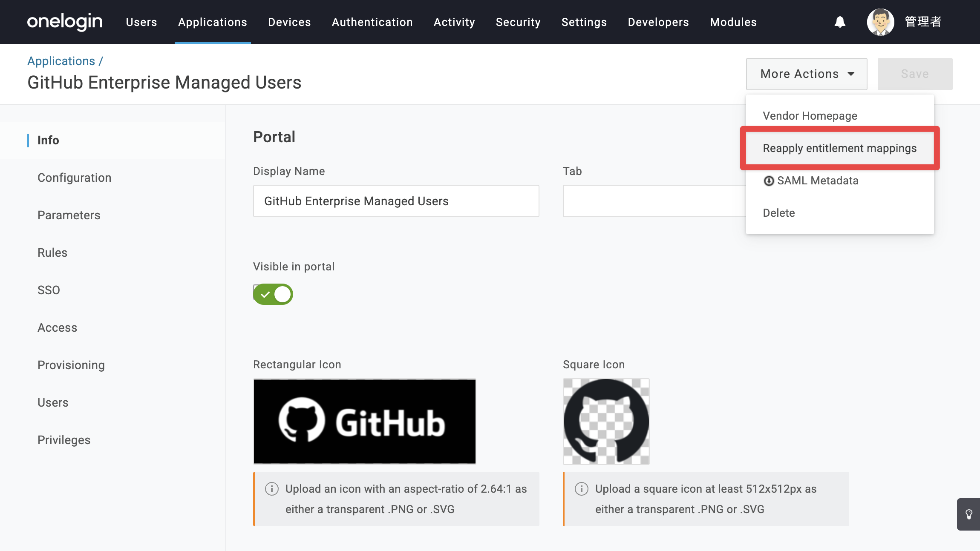Open the Developers top menu

point(658,22)
